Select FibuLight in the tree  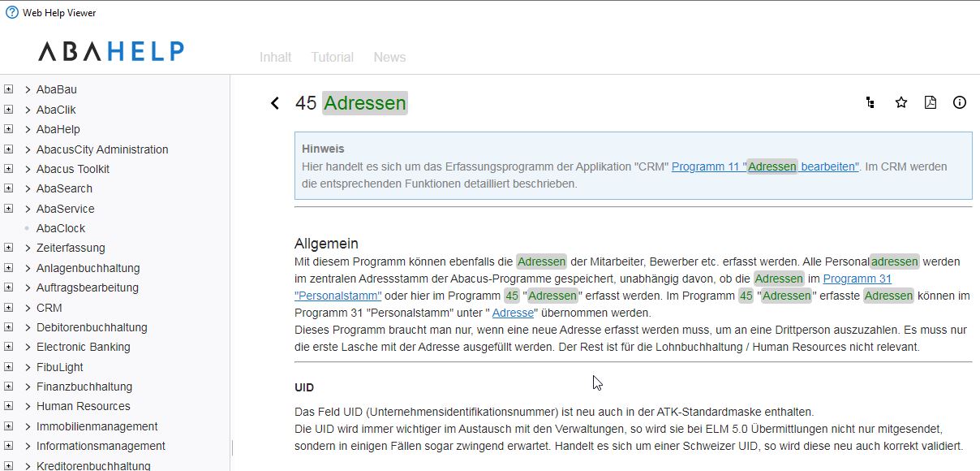(x=60, y=367)
